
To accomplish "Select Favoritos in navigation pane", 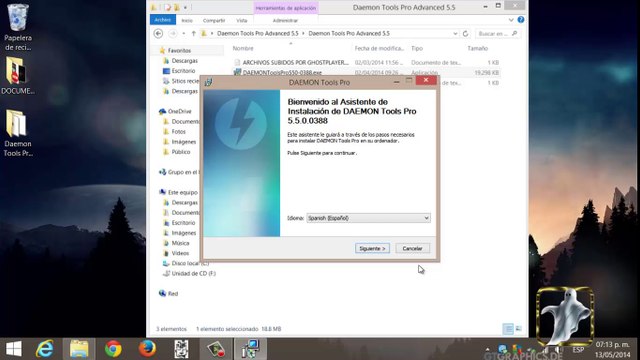I will 179,50.
